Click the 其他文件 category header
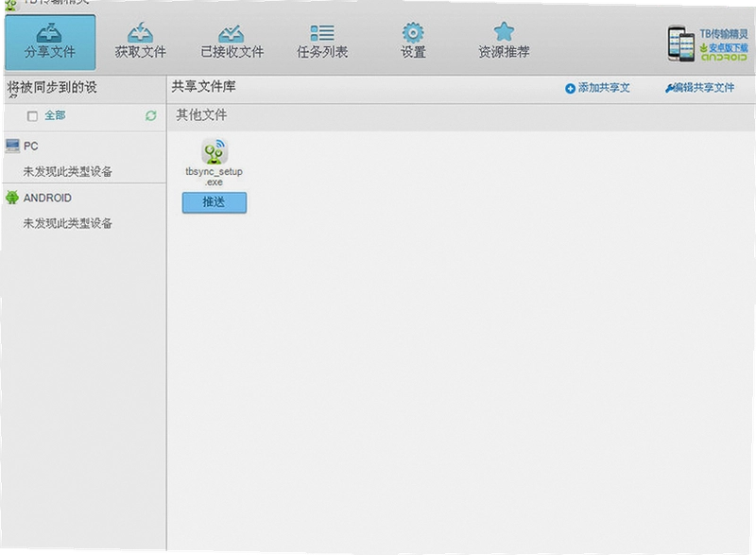The image size is (756, 555). click(x=201, y=114)
